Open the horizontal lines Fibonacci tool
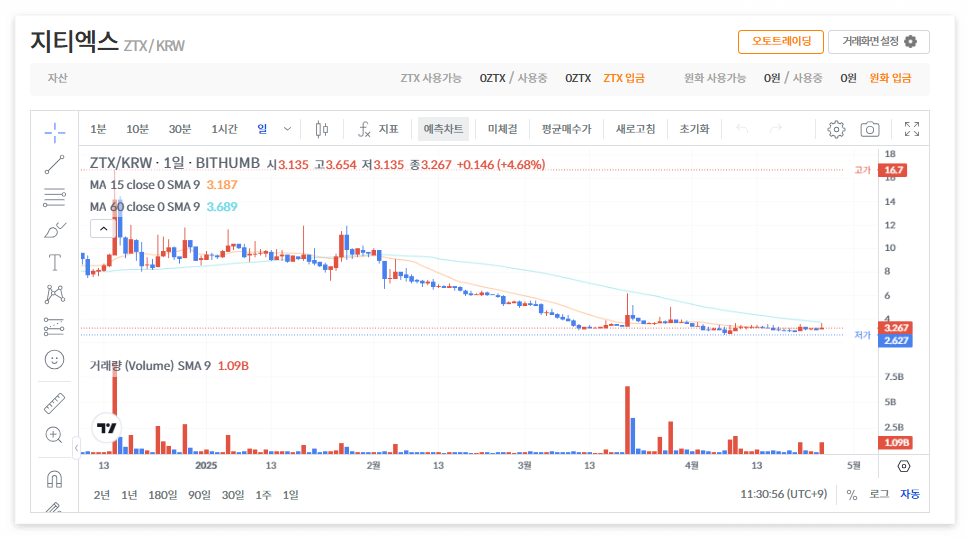 pos(54,197)
